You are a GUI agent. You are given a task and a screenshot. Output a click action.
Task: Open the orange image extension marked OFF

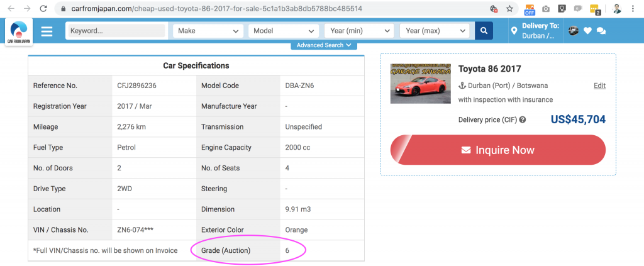530,9
